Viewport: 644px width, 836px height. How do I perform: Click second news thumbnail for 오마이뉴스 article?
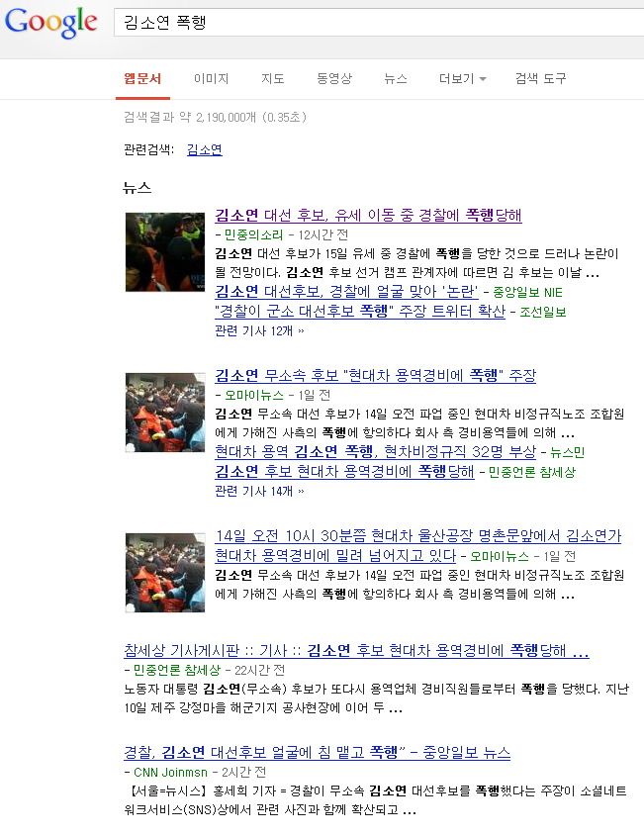pos(165,413)
